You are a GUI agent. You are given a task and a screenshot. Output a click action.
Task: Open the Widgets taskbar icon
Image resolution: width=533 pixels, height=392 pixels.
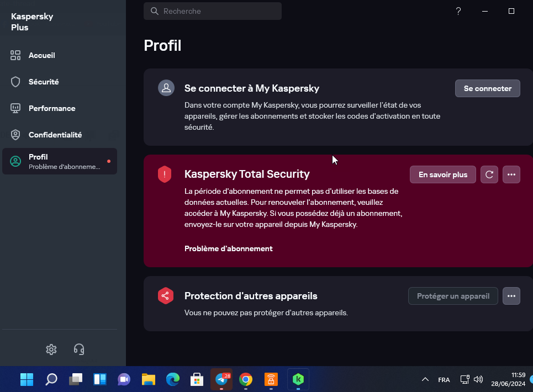[x=100, y=379]
